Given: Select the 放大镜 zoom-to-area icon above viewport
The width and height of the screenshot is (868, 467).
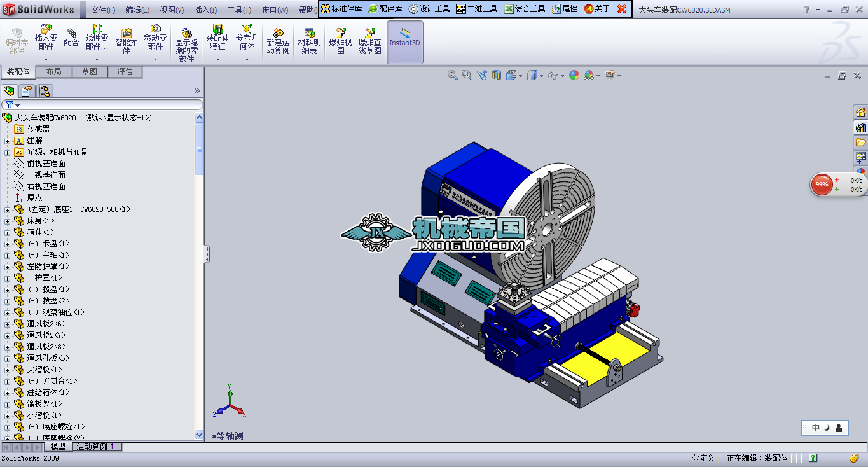Looking at the screenshot, I should tap(467, 75).
